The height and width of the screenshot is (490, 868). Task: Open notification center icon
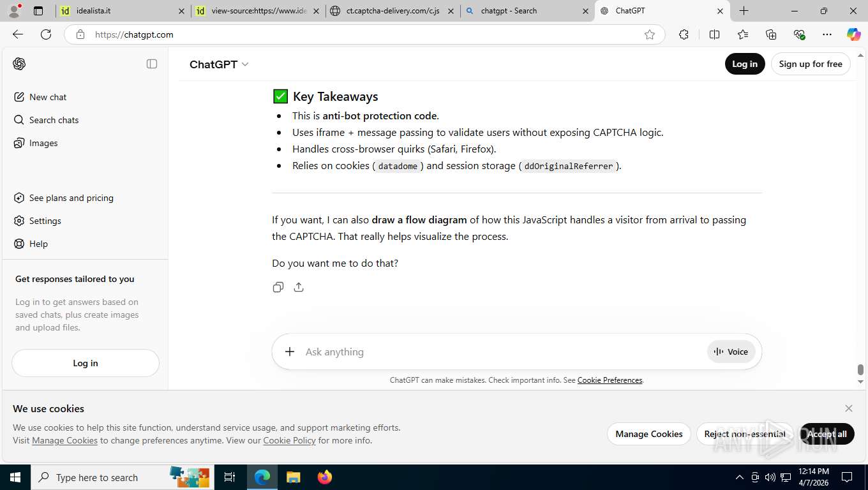tap(847, 477)
